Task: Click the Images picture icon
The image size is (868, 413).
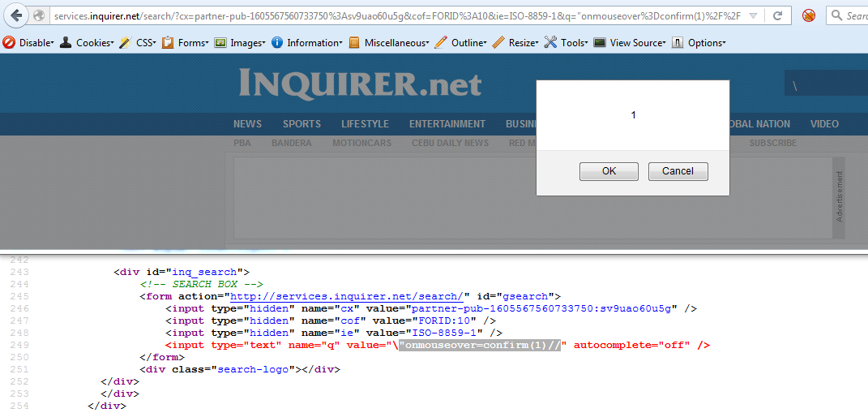Action: click(x=220, y=43)
